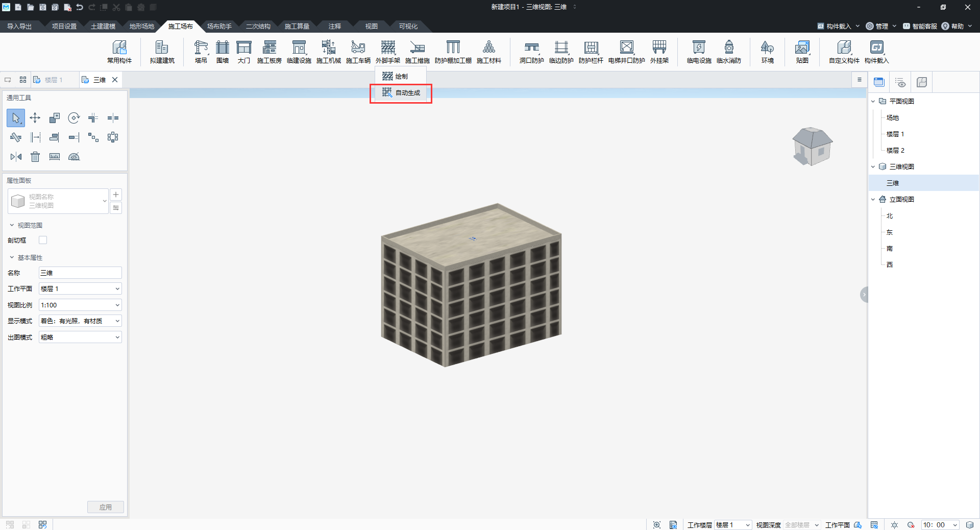Open the time 10:00 dropdown

click(940, 525)
